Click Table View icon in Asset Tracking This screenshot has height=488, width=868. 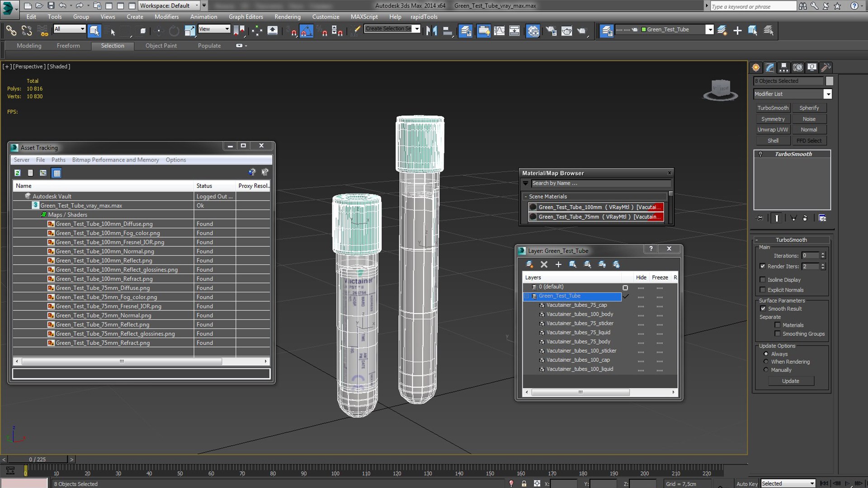(57, 173)
